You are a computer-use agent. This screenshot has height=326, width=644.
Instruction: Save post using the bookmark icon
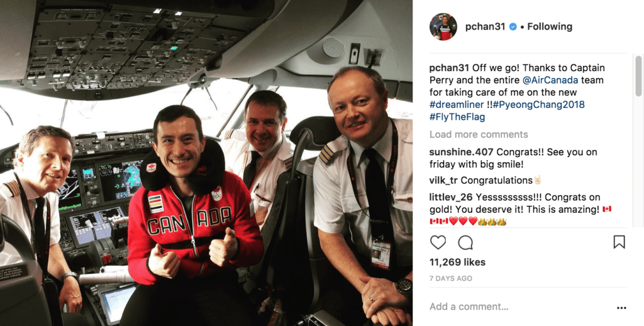point(619,242)
